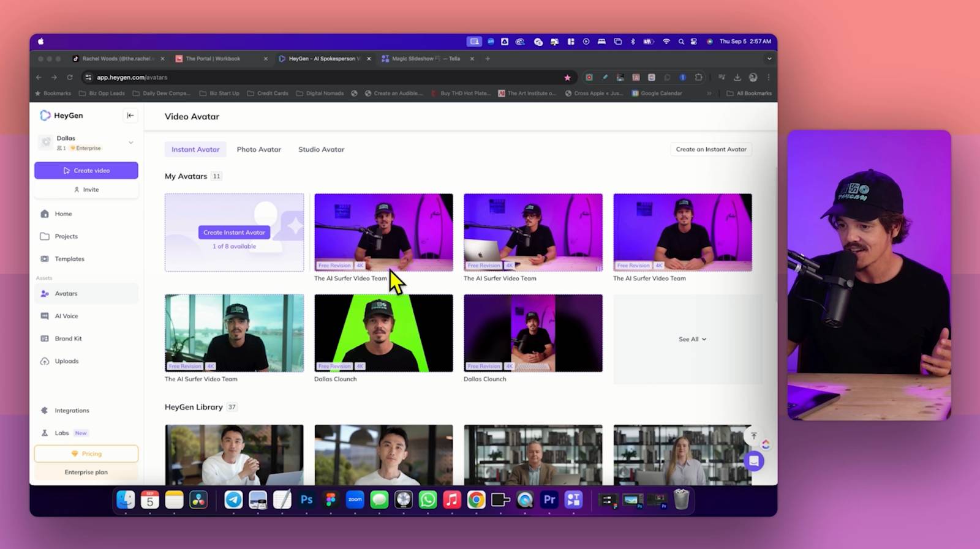Open the Credit Cards bookmark folder
This screenshot has height=549, width=980.
(x=268, y=94)
